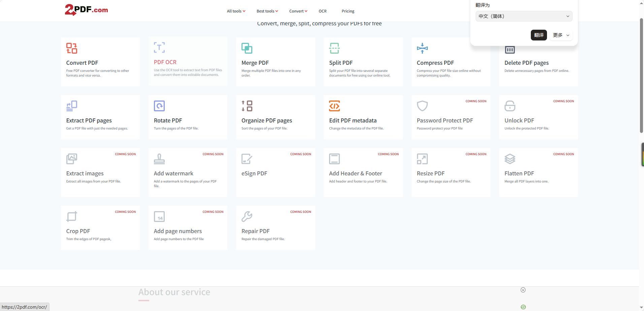Viewport: 644px width, 311px height.
Task: Click the Rotate PDF icon
Action: (x=159, y=106)
